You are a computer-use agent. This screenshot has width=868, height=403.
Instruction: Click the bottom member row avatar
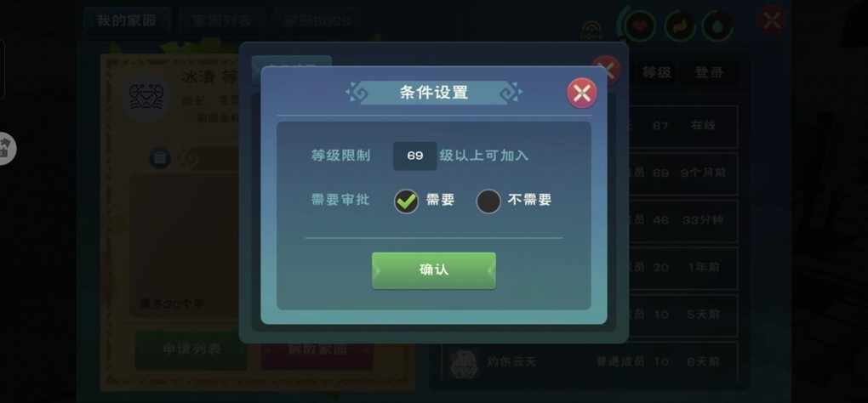(464, 363)
